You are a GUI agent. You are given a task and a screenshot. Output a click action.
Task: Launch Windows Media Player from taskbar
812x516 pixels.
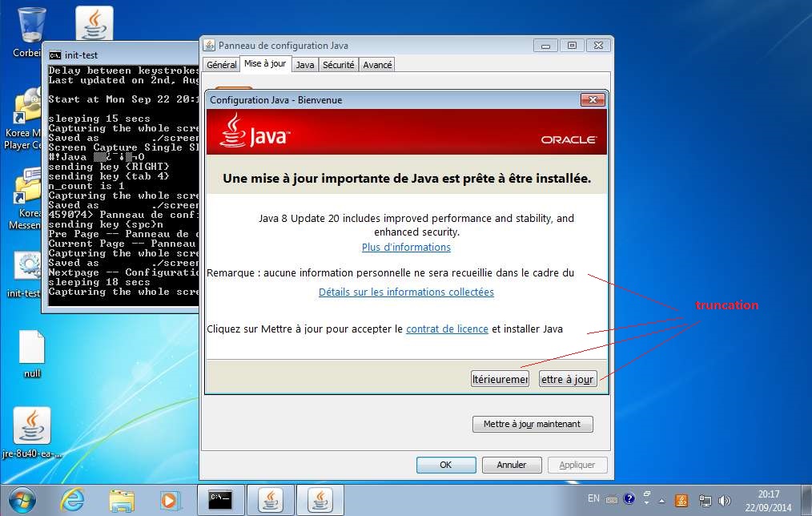tap(170, 499)
